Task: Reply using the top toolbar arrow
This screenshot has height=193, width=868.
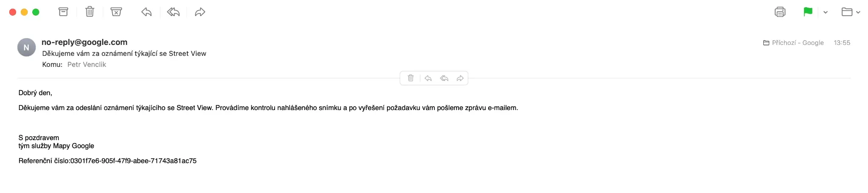Action: pyautogui.click(x=147, y=12)
